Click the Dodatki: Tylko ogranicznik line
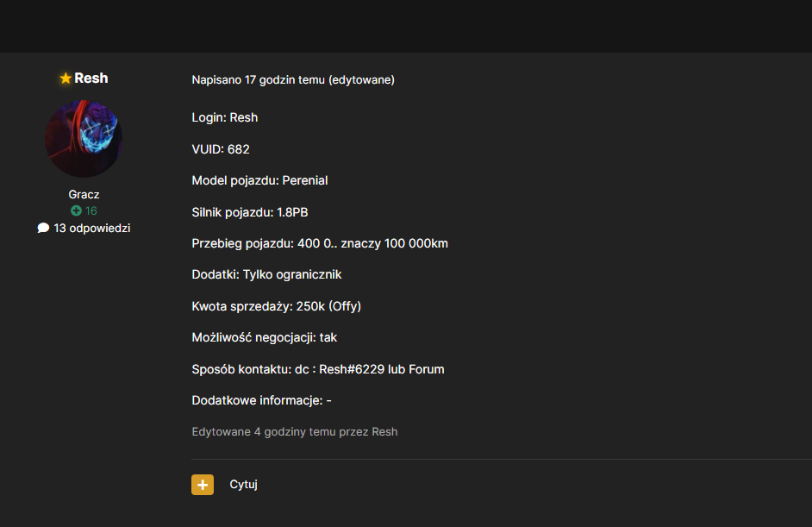The width and height of the screenshot is (812, 527). pos(266,274)
